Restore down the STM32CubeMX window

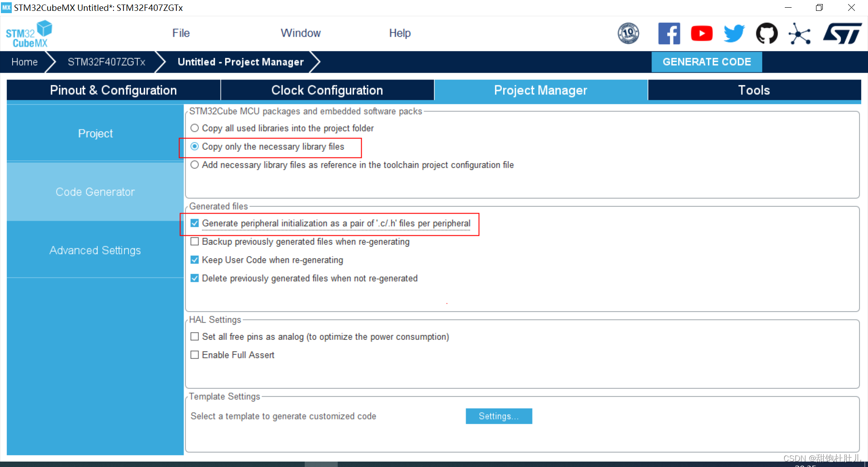819,8
